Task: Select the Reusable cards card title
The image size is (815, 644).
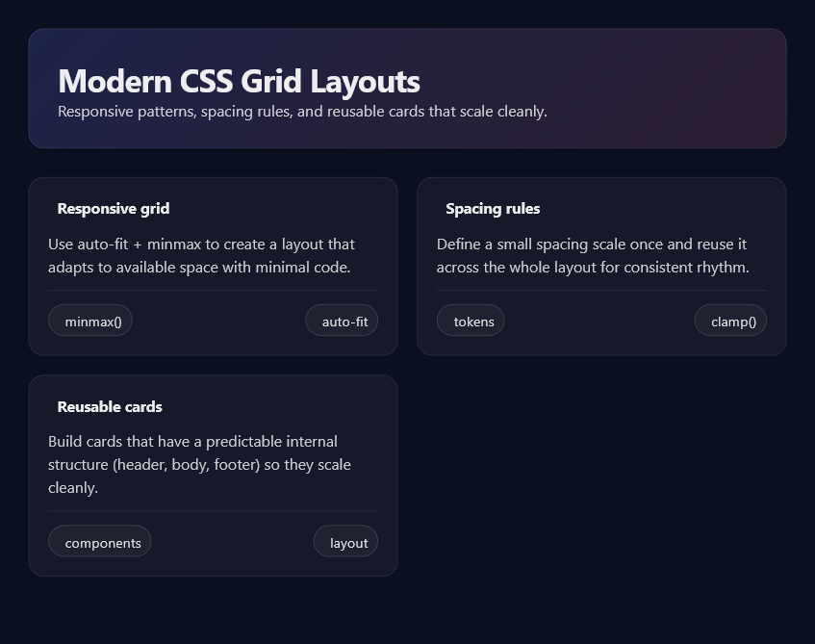Action: [x=110, y=407]
